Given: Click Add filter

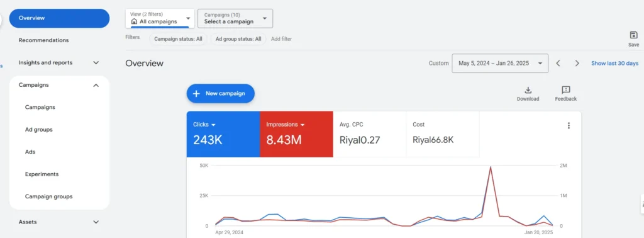Looking at the screenshot, I should click(281, 39).
